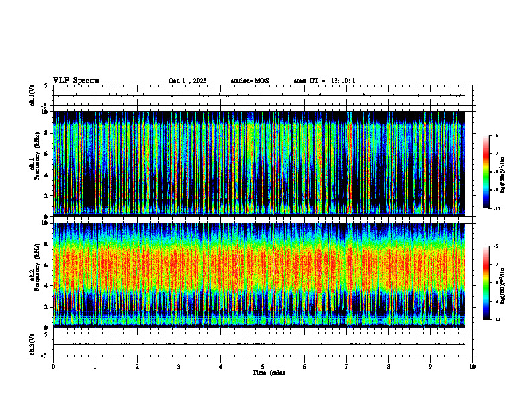Click the "ch.3(V)" axis label
Viewport: 532px width, 411px height.
[x=32, y=345]
